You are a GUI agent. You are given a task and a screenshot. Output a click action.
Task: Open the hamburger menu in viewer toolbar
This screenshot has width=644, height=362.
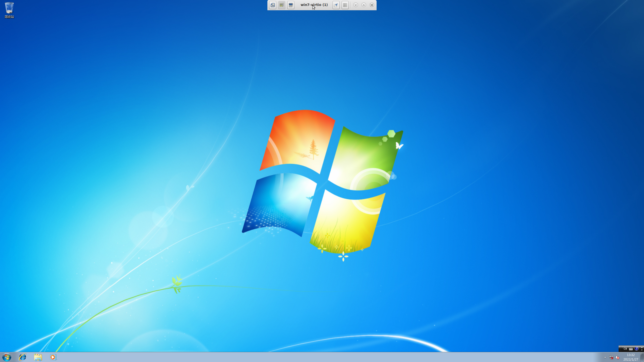[345, 5]
